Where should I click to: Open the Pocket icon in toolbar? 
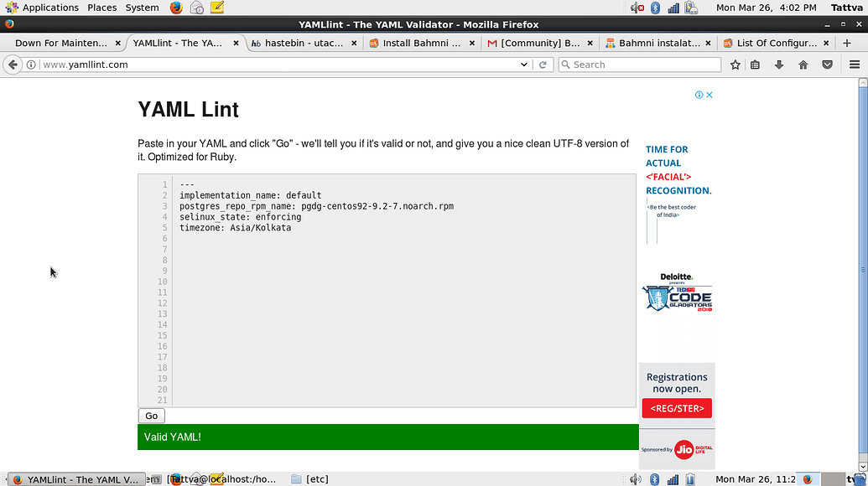click(x=827, y=65)
